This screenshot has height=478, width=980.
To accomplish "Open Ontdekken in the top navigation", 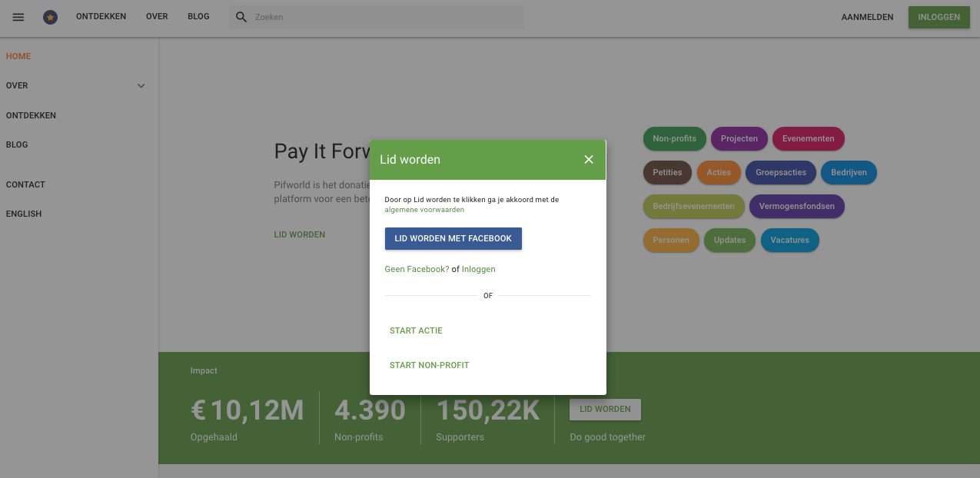I will (101, 17).
